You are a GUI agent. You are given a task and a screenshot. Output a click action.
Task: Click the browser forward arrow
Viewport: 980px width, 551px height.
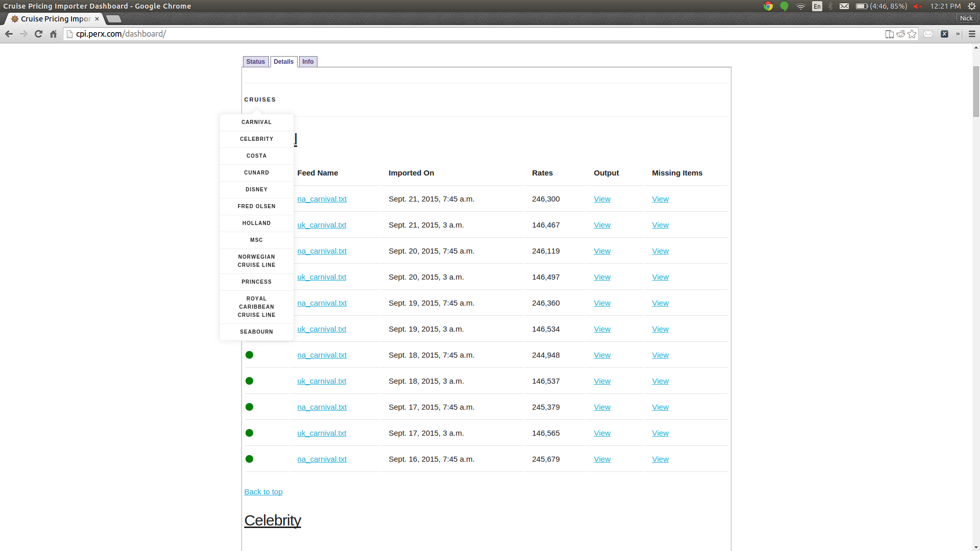coord(23,34)
